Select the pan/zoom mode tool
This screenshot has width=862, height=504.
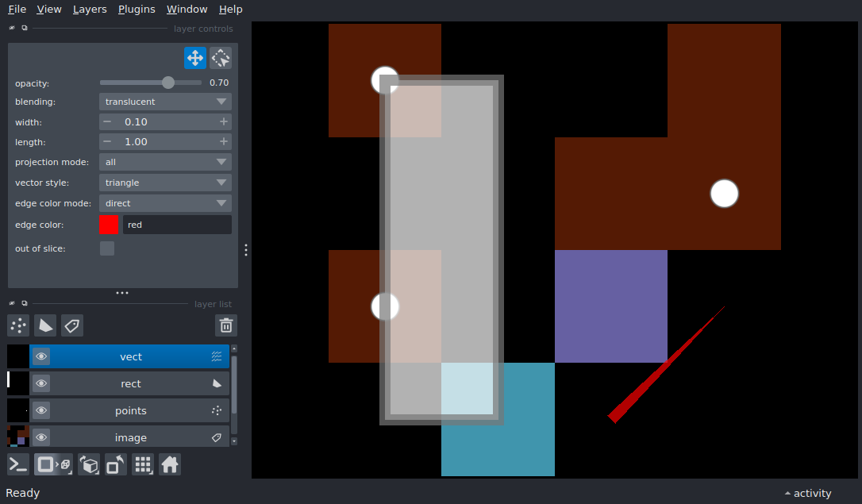(195, 58)
